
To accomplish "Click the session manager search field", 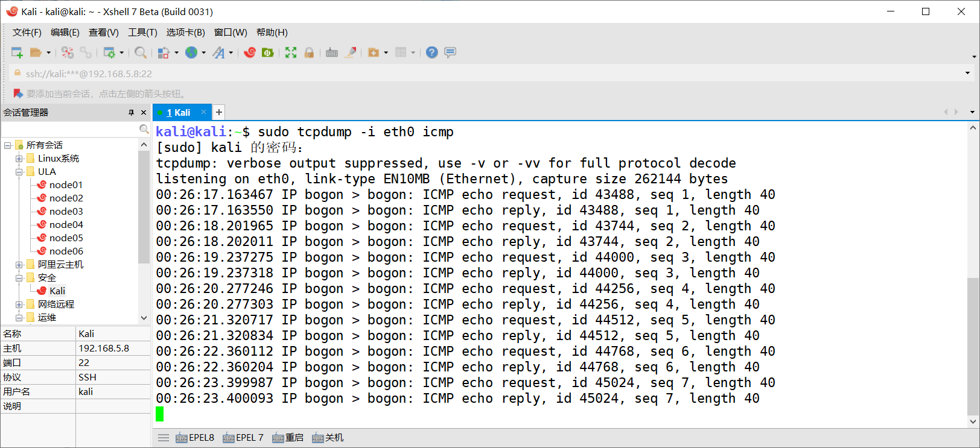I will (69, 129).
